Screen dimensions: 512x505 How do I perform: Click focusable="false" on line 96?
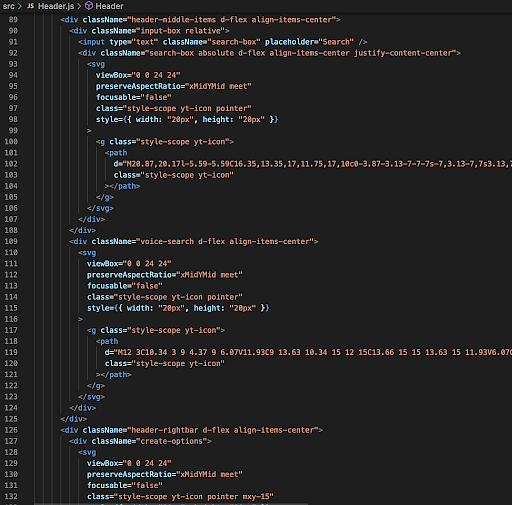coord(134,97)
